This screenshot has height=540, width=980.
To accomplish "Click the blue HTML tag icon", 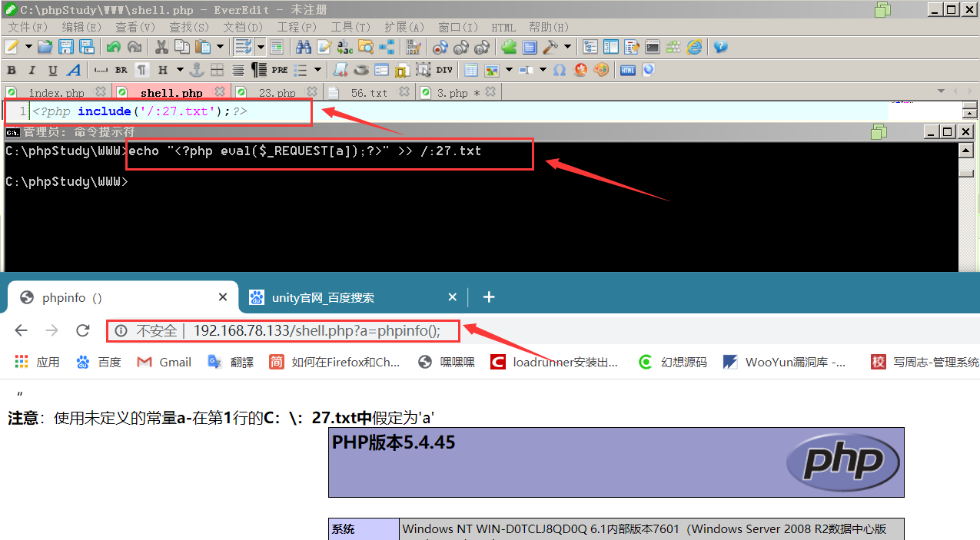I will coord(628,70).
